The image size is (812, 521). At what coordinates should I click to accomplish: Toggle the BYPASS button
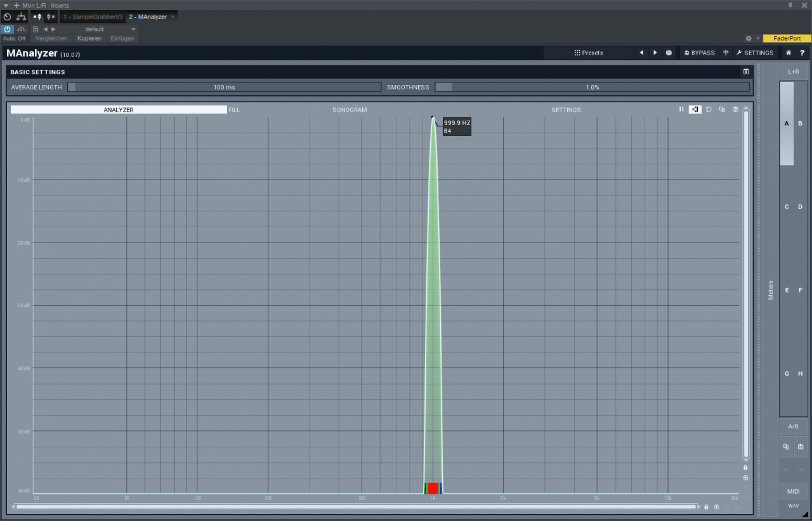click(699, 53)
